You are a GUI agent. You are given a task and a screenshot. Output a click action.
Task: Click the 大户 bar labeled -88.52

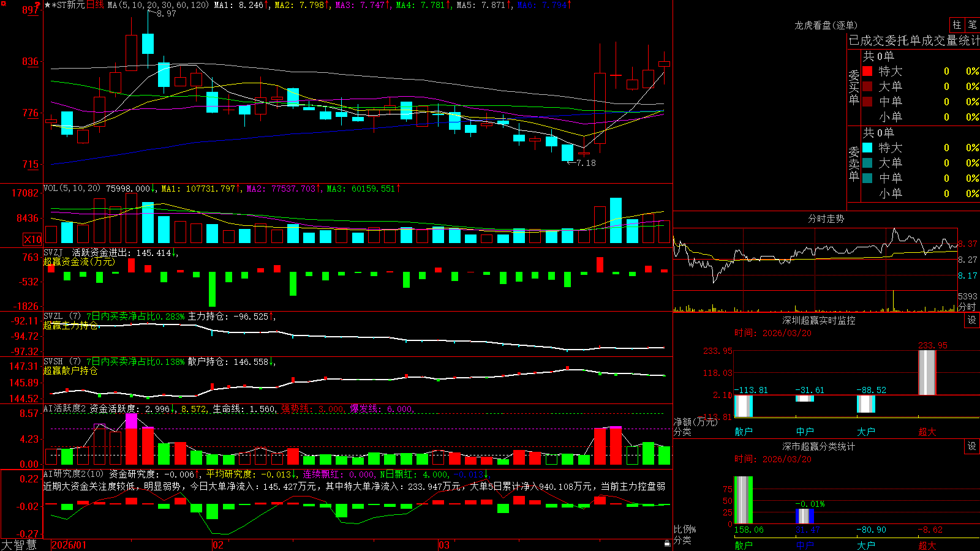(866, 403)
